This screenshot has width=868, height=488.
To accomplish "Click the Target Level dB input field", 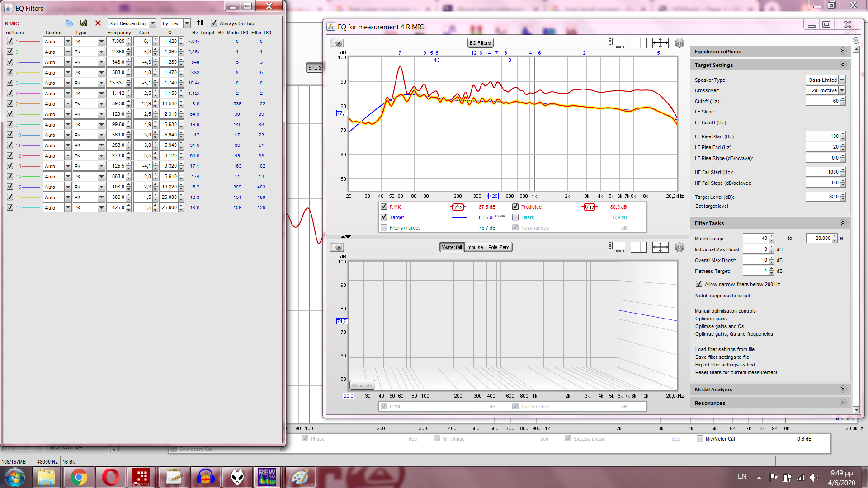I will pyautogui.click(x=822, y=197).
